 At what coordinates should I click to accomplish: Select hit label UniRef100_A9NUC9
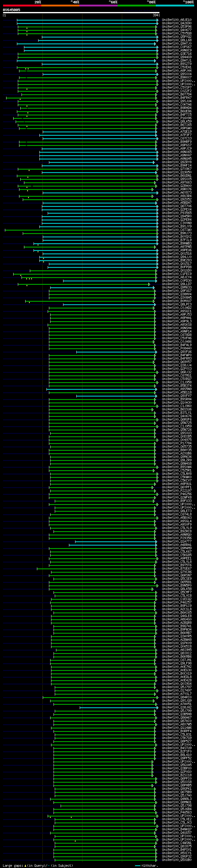(177, 50)
